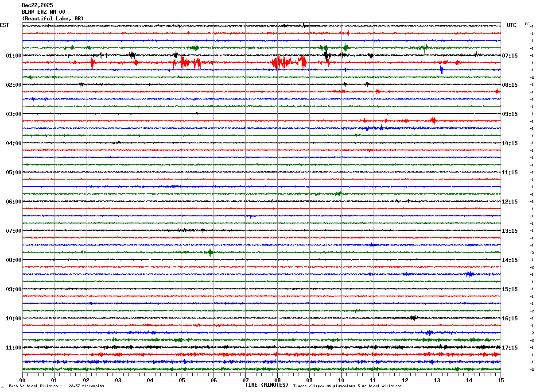Screen dimensions: 536x392
Task: Select the 04:00 CST row label
Action: pos(14,143)
